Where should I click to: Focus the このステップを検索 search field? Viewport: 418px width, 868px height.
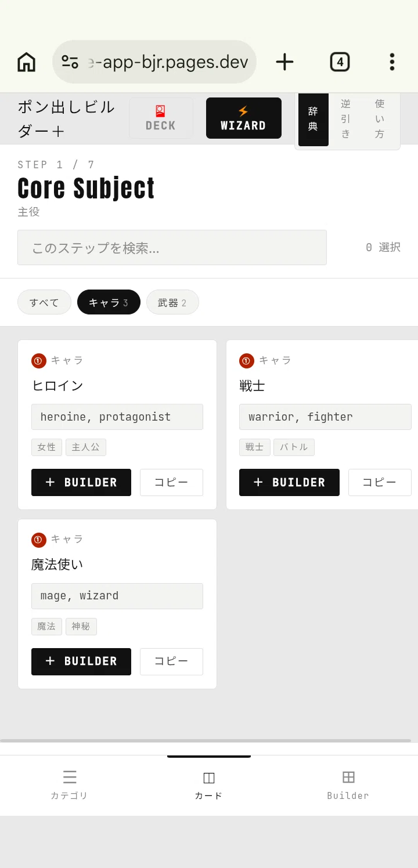coord(172,248)
